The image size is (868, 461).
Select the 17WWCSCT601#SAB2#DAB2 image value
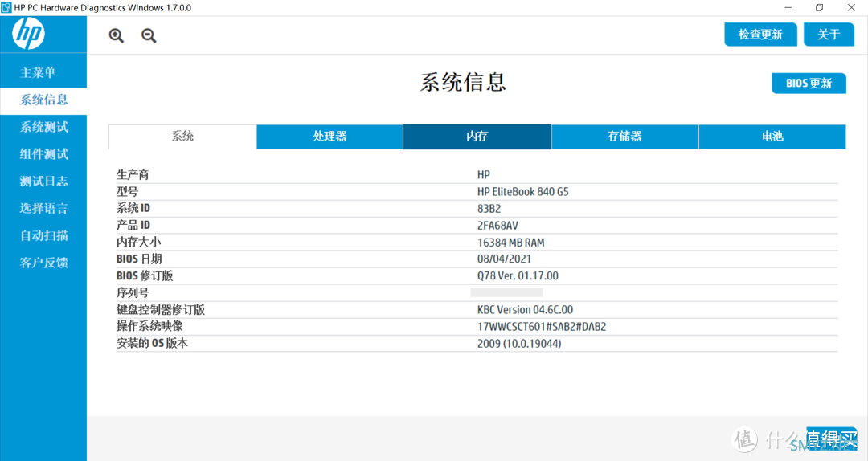(x=542, y=327)
